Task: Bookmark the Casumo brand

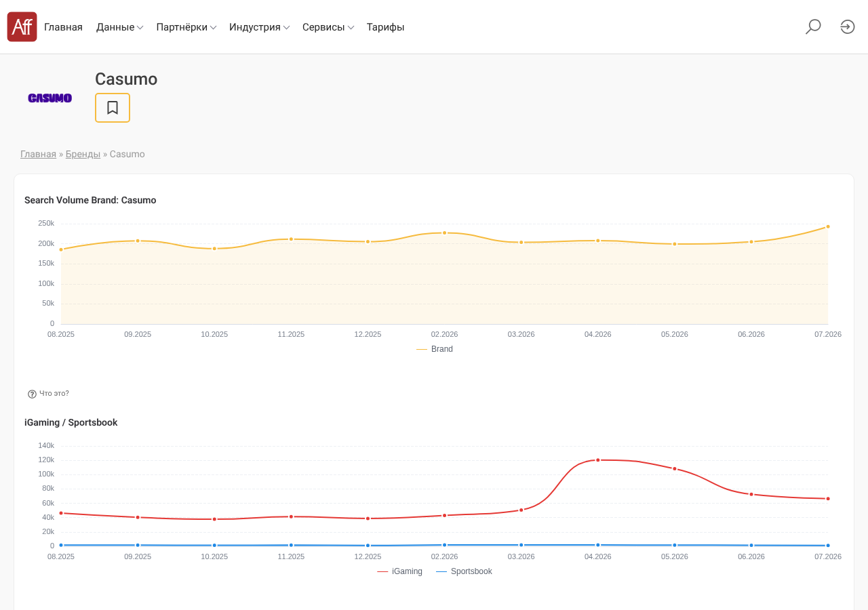Action: [x=113, y=108]
